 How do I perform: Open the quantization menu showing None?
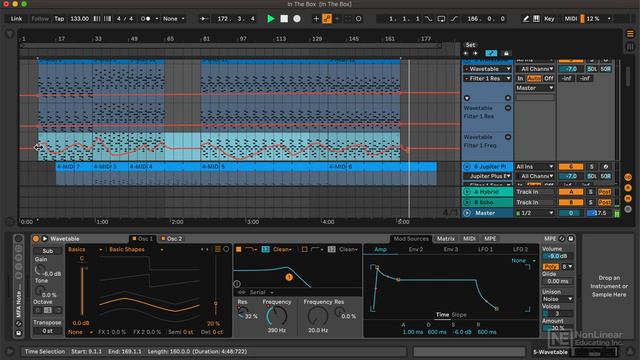click(x=173, y=19)
